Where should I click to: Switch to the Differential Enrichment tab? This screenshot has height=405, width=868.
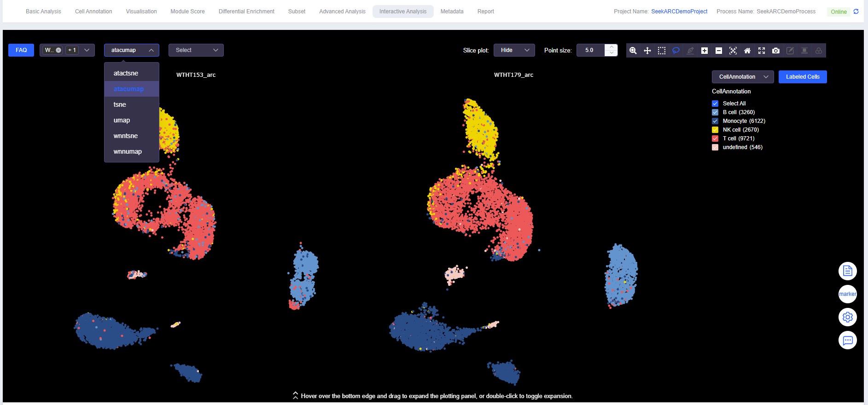(246, 12)
